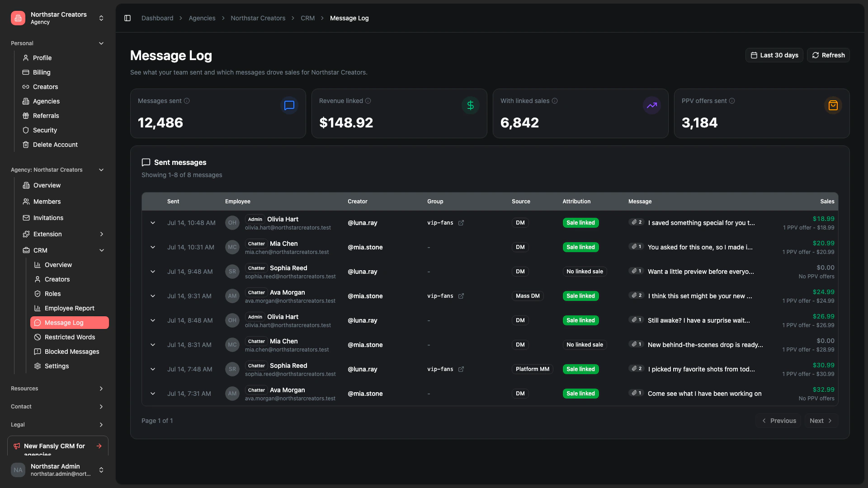This screenshot has width=868, height=488.
Task: Click the @luna.ray creator in 10:48 AM row
Action: [363, 223]
